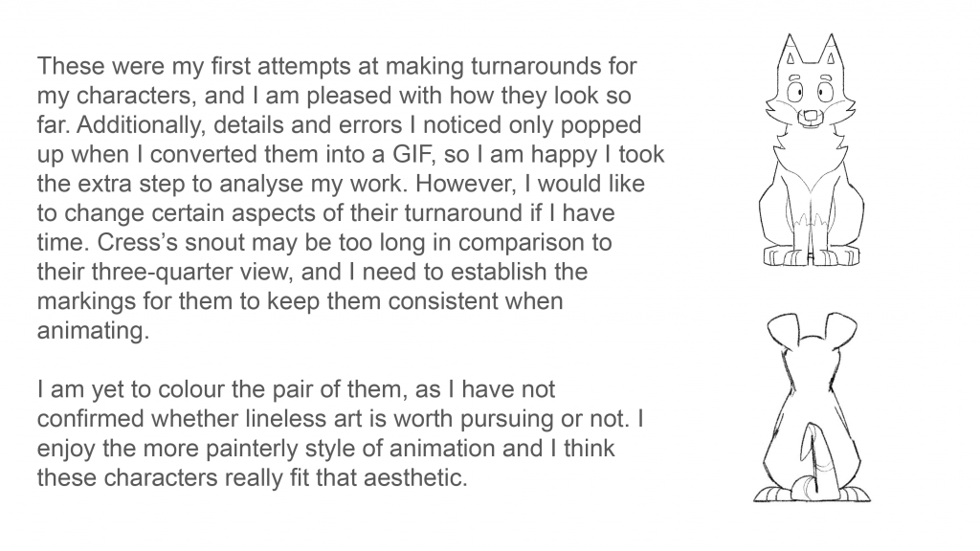
Task: Click the word "Additionally" in the first paragraph
Action: pos(138,125)
